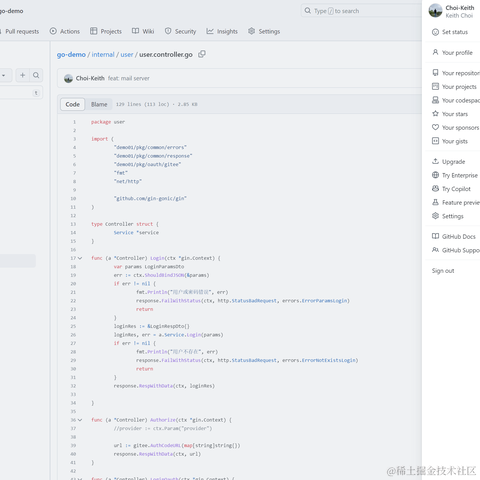Open Your stars from the user menu
Screen dimensions: 480x480
455,114
